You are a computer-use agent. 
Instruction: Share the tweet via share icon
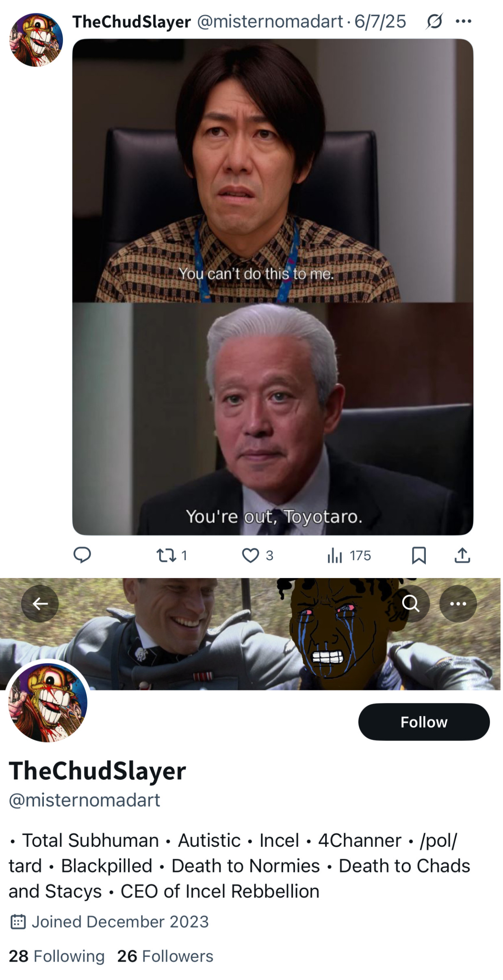click(x=462, y=555)
